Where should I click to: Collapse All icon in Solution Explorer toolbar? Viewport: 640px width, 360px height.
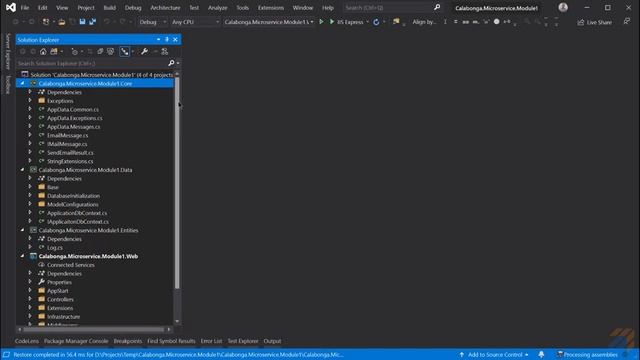(x=100, y=51)
